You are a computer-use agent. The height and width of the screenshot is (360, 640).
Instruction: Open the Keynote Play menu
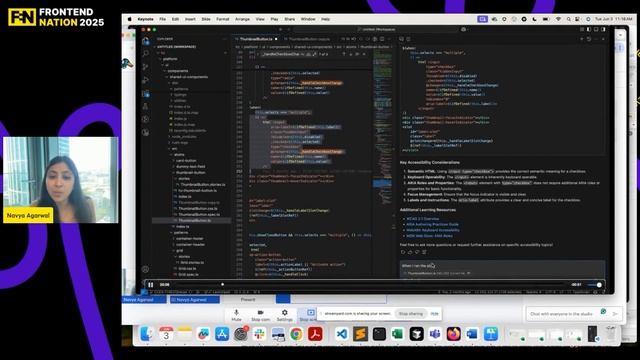pos(274,19)
